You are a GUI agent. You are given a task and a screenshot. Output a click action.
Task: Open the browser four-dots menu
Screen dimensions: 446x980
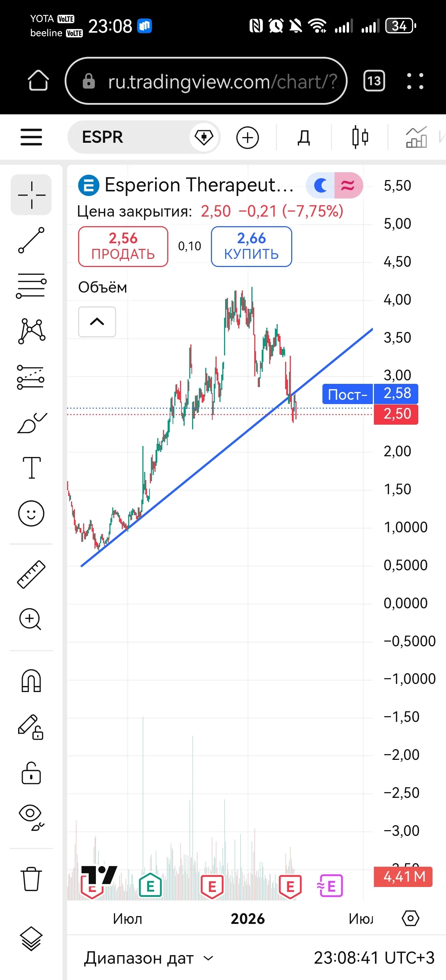coord(415,81)
